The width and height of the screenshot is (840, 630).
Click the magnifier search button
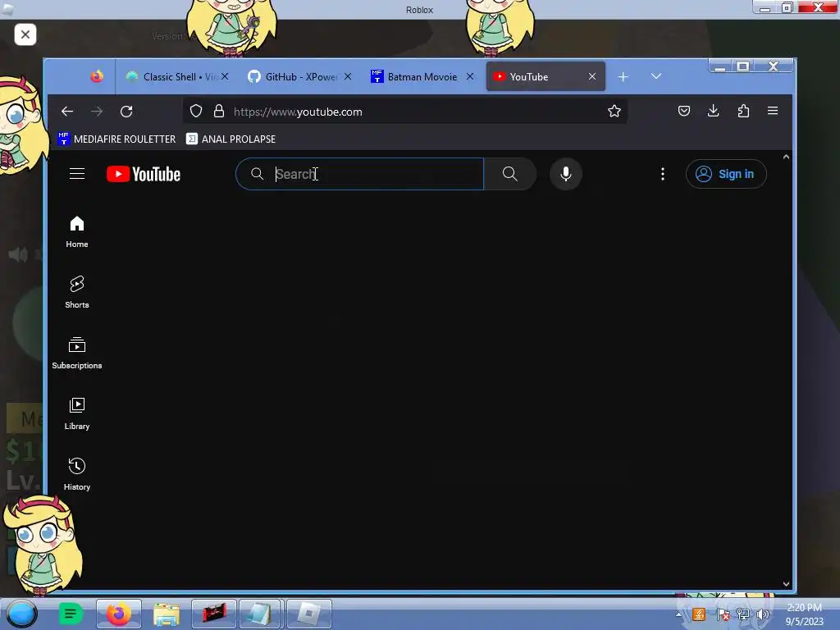point(510,174)
